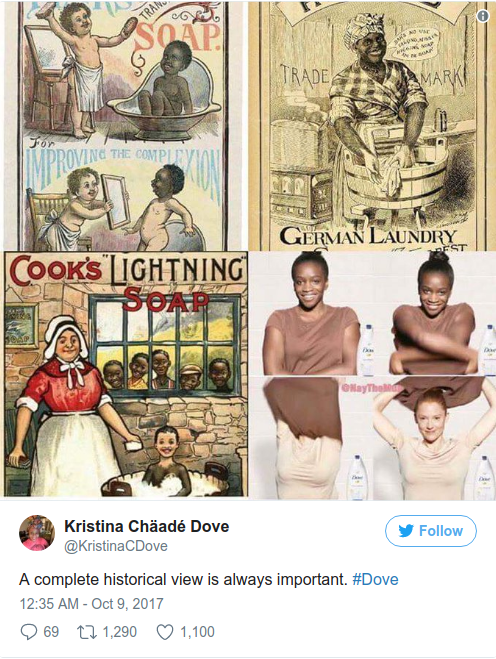
Task: Open the Cook's Lightning Soap image
Action: (x=126, y=375)
